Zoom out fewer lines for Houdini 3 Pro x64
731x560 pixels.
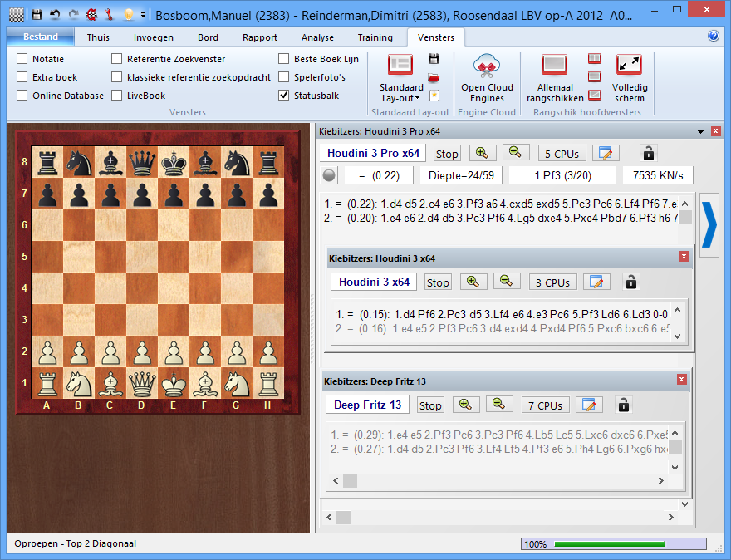[516, 153]
